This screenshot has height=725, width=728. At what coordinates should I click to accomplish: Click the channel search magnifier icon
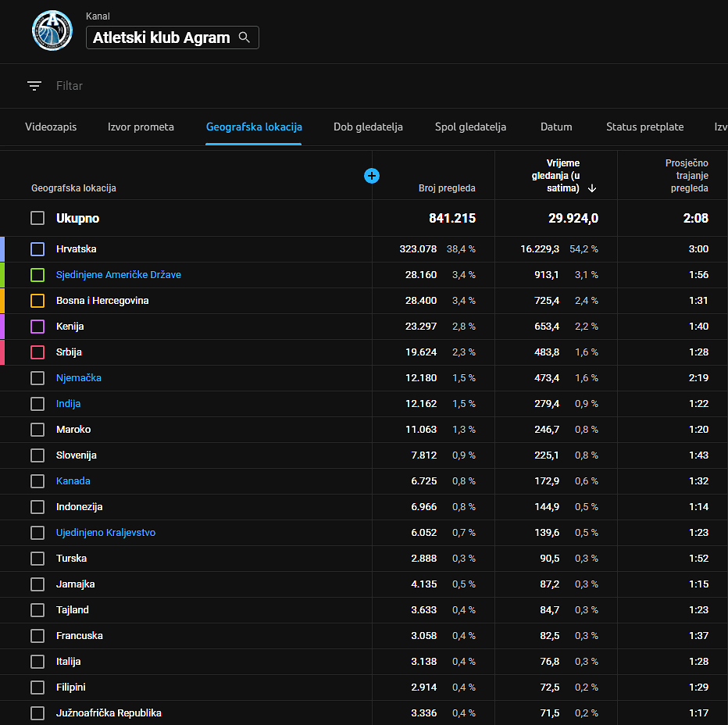[244, 37]
